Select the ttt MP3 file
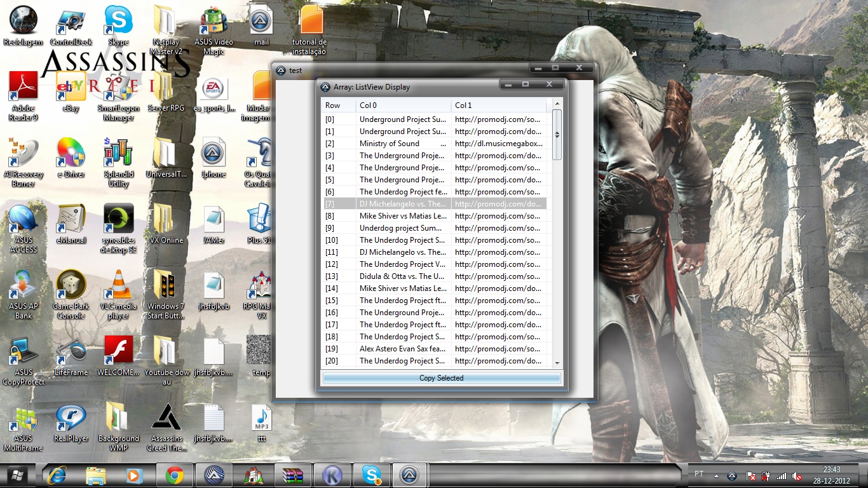Screen dimensions: 868x488 pyautogui.click(x=261, y=422)
